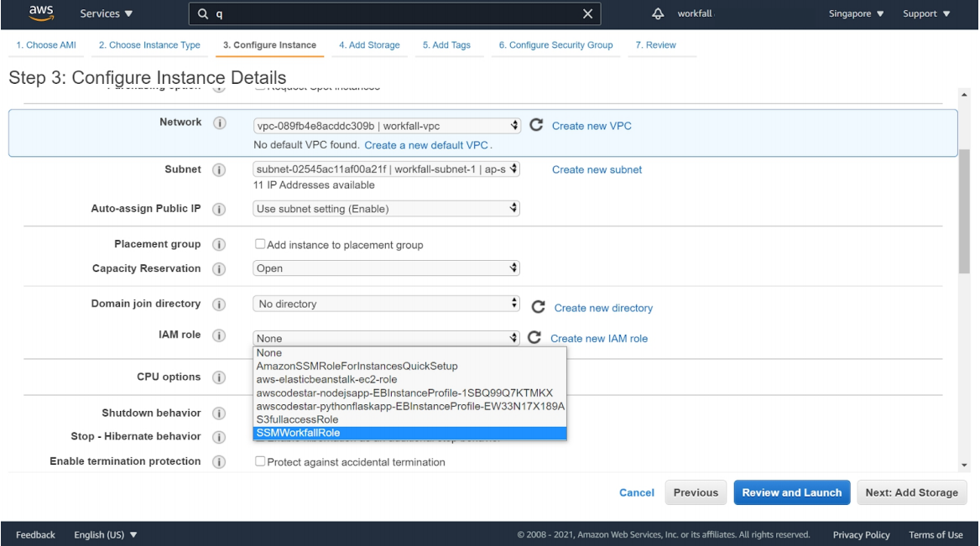Refresh the Network VPC list

tap(534, 126)
